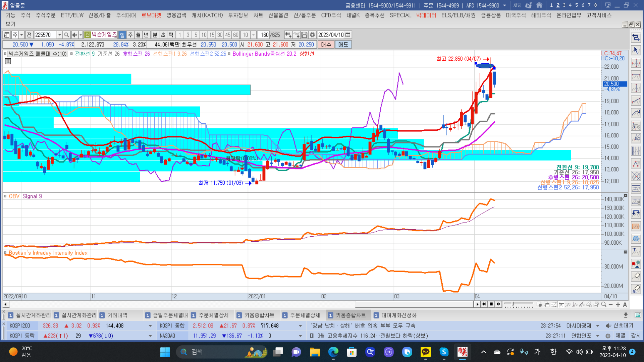Click the chart zoom magnifier icon at bottom
This screenshot has width=644, height=362.
tap(604, 304)
